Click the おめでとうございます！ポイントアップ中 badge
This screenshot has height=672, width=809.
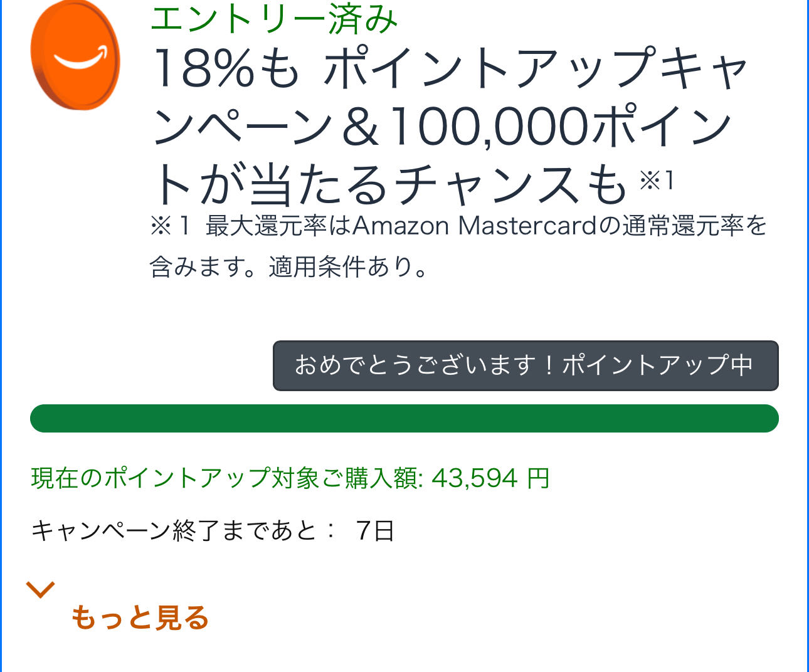[x=526, y=365]
